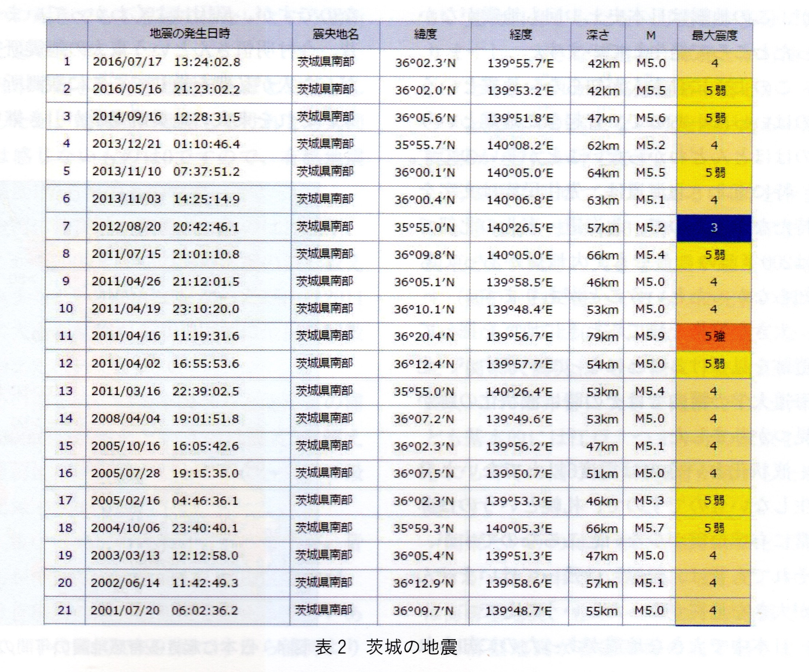This screenshot has width=809, height=672.
Task: Select the dark blue intensity 3 cell
Action: (x=714, y=228)
